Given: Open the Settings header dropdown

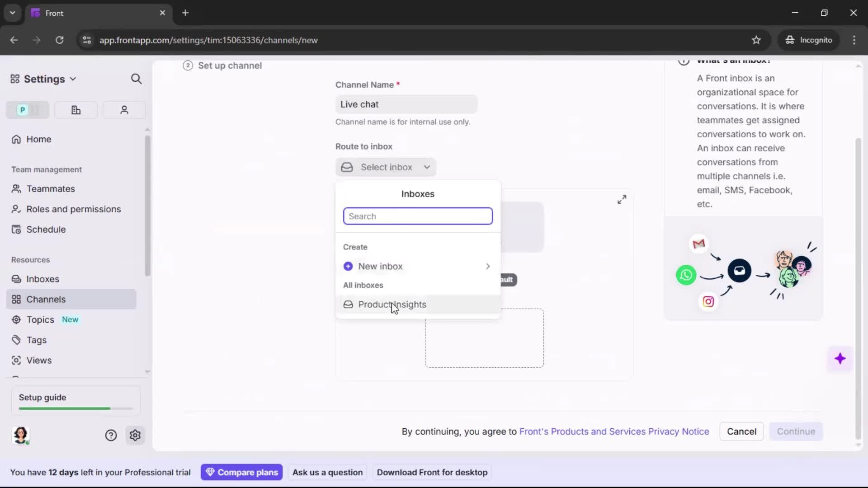Looking at the screenshot, I should point(44,79).
